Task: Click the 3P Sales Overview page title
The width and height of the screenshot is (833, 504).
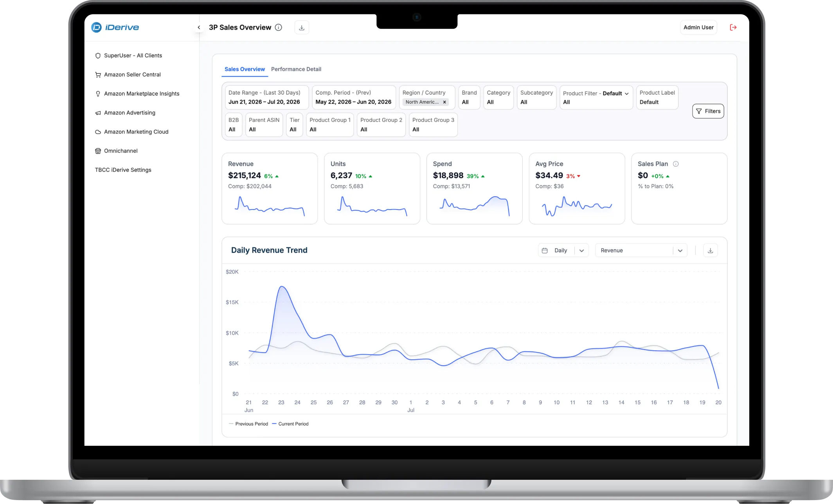Action: [x=240, y=27]
